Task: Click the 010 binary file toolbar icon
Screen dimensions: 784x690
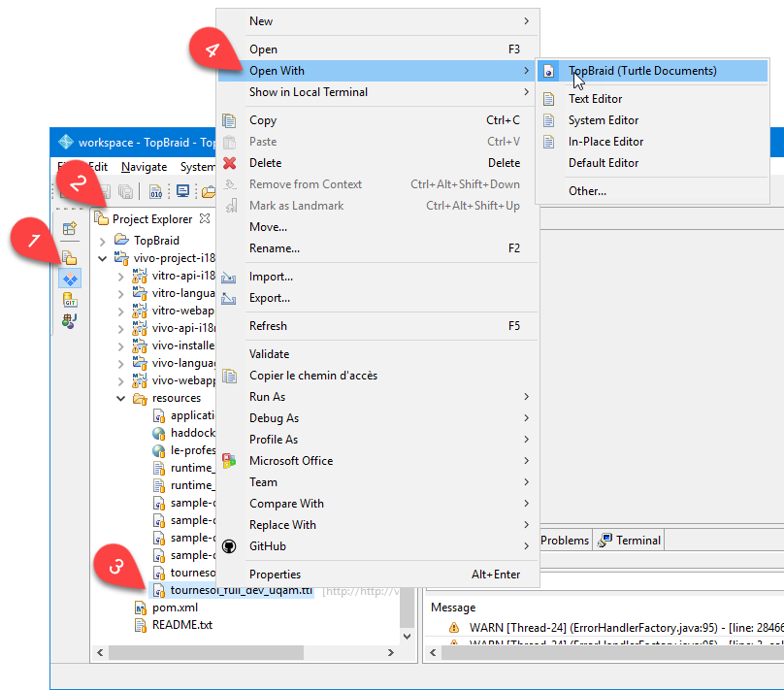Action: pyautogui.click(x=156, y=191)
